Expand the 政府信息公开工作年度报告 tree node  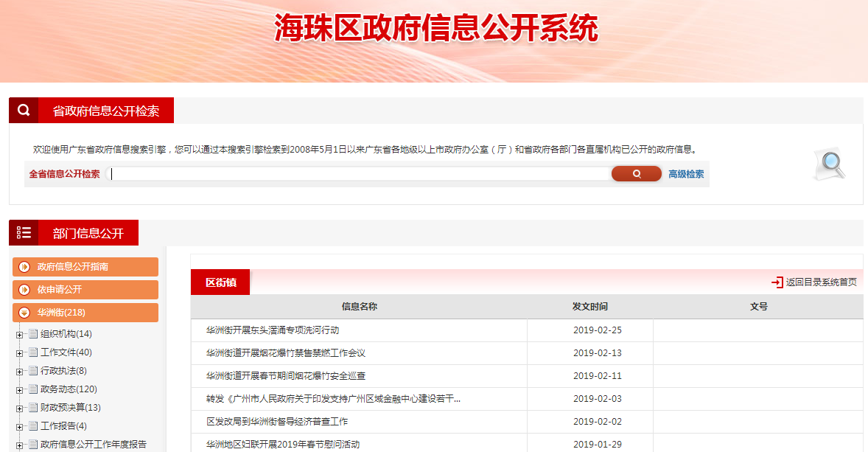click(19, 445)
